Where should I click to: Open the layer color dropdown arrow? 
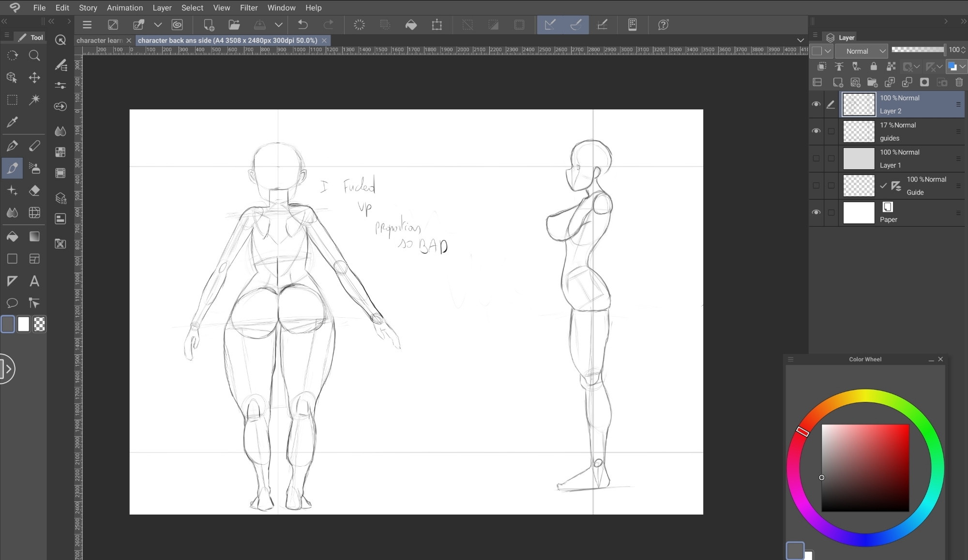(x=962, y=66)
